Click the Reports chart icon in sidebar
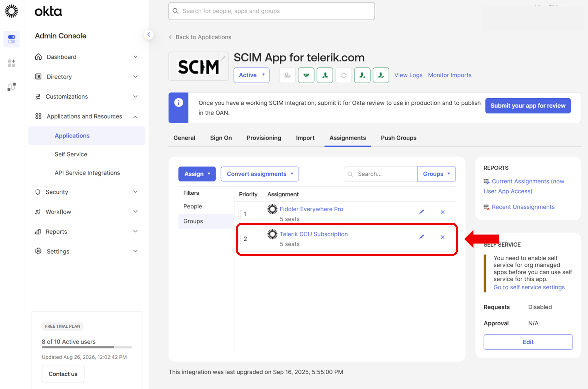This screenshot has width=588, height=389. tap(38, 232)
